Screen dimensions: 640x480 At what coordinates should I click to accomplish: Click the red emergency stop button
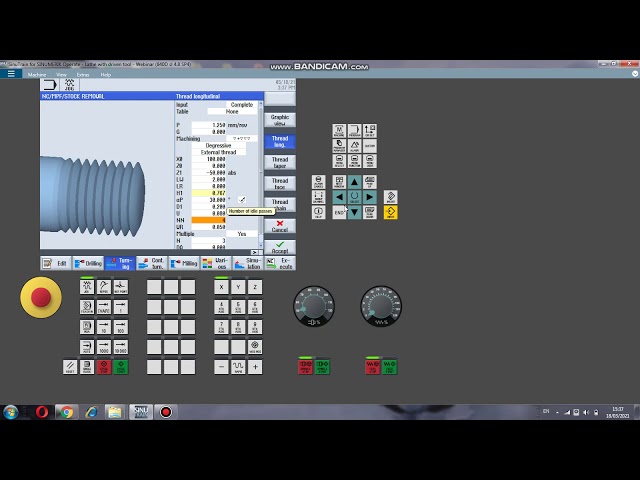(41, 297)
